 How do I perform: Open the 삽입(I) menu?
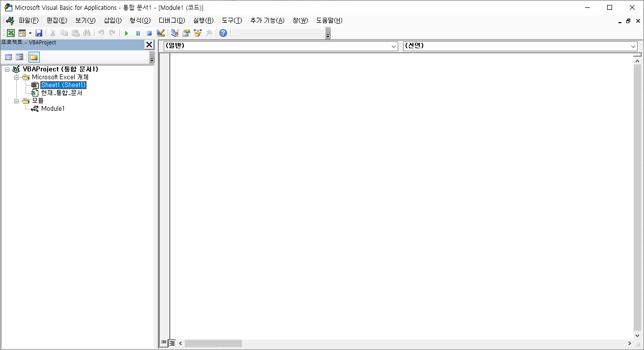pyautogui.click(x=113, y=20)
